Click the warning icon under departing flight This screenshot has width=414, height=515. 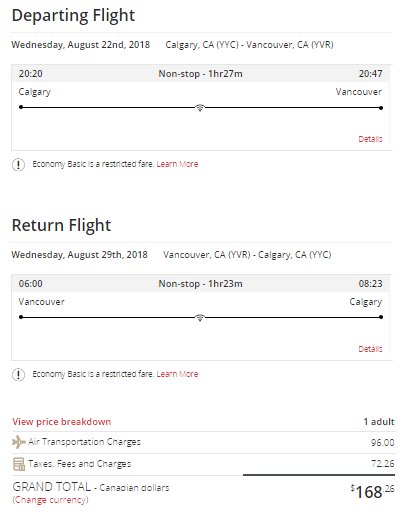[x=18, y=164]
